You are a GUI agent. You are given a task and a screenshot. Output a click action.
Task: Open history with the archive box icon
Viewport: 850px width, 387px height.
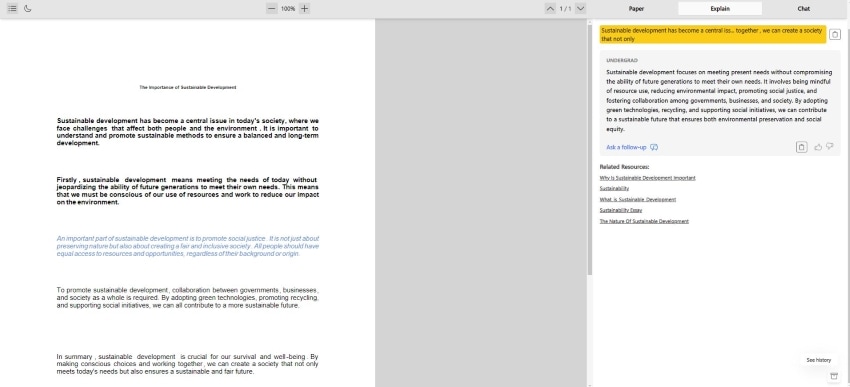pos(833,377)
